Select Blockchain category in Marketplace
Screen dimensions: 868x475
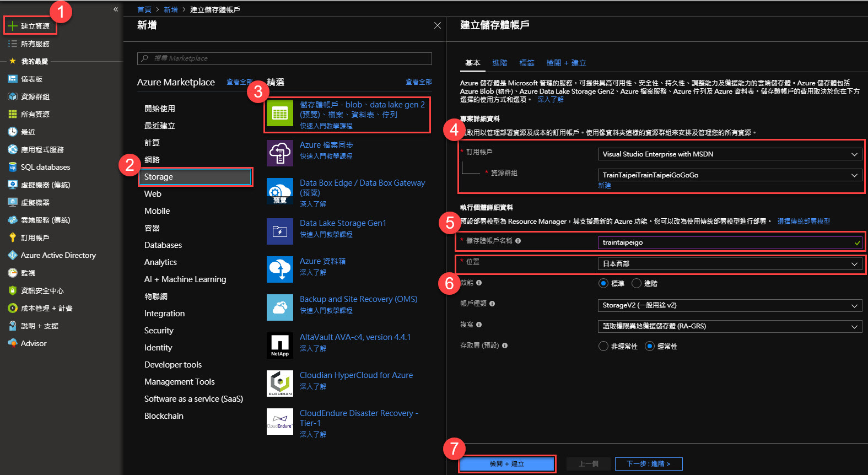tap(164, 416)
